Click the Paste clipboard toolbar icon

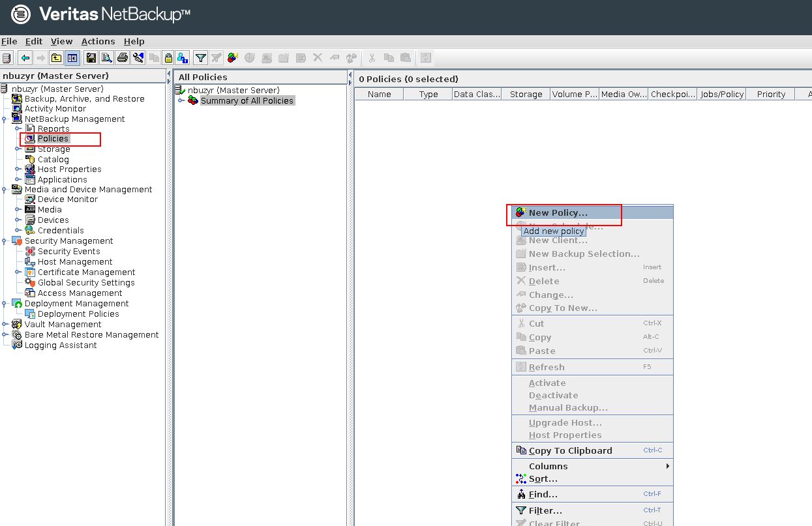pos(406,58)
